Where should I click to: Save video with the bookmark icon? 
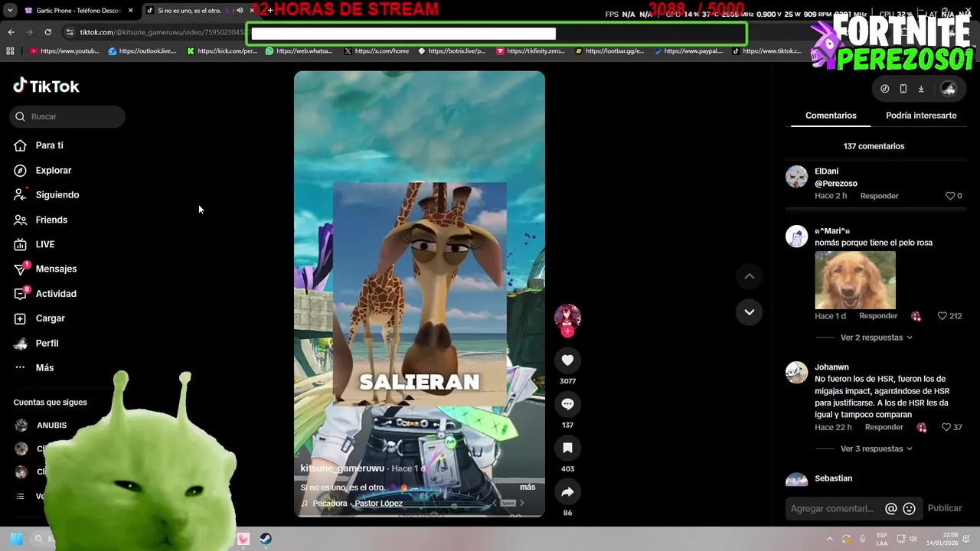tap(567, 448)
